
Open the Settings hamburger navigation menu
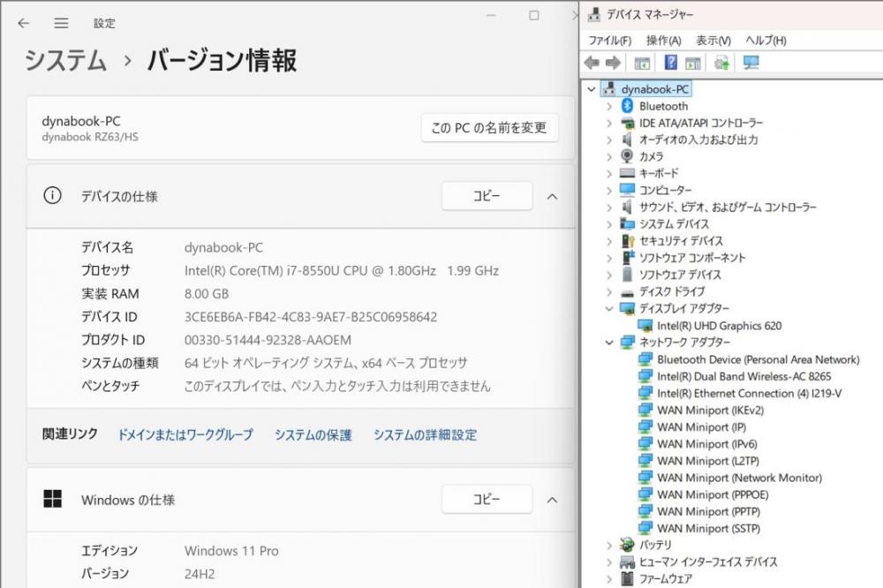61,23
